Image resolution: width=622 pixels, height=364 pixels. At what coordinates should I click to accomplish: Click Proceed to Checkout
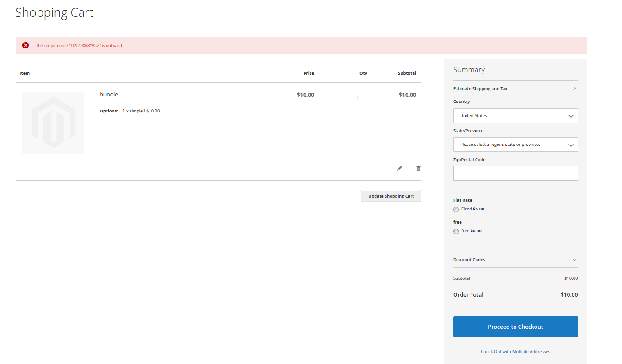click(515, 327)
